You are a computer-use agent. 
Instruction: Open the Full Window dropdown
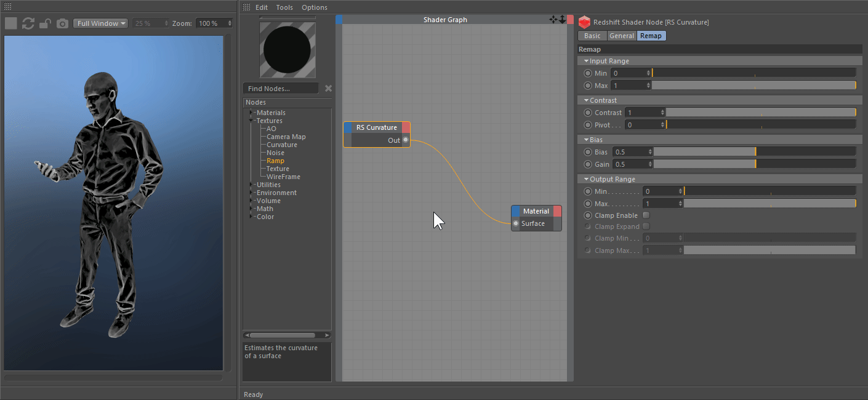coord(100,23)
